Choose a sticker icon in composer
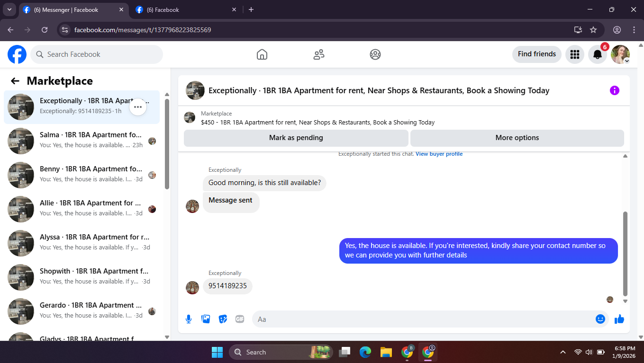The height and width of the screenshot is (363, 644). (x=223, y=319)
